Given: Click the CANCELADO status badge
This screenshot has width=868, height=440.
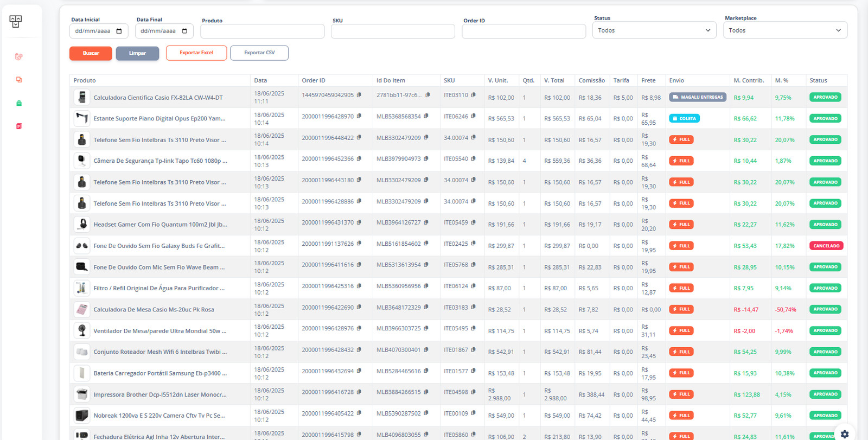Looking at the screenshot, I should tap(826, 246).
